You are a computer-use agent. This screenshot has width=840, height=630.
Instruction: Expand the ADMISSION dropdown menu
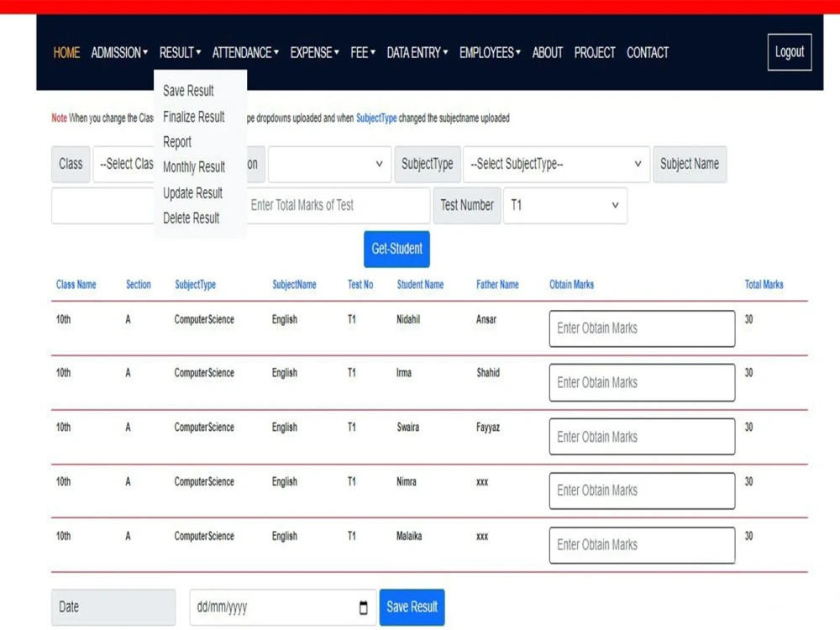click(119, 52)
